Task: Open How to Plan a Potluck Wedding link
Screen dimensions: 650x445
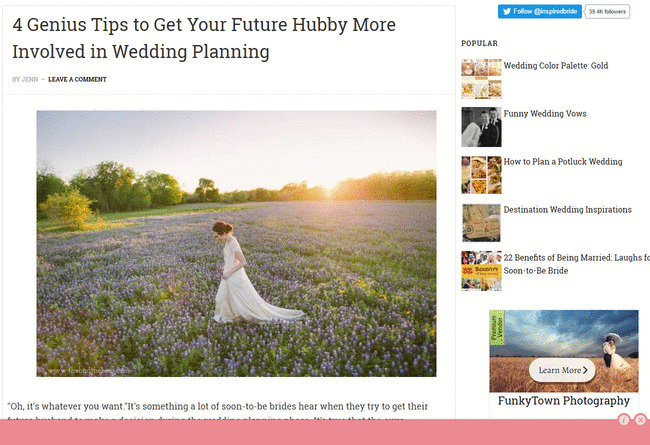Action: tap(563, 162)
